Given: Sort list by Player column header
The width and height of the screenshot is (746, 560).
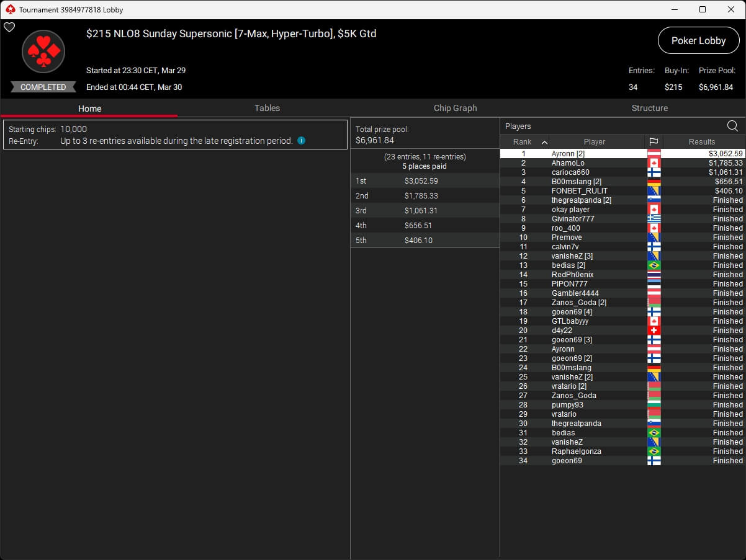Looking at the screenshot, I should click(594, 142).
